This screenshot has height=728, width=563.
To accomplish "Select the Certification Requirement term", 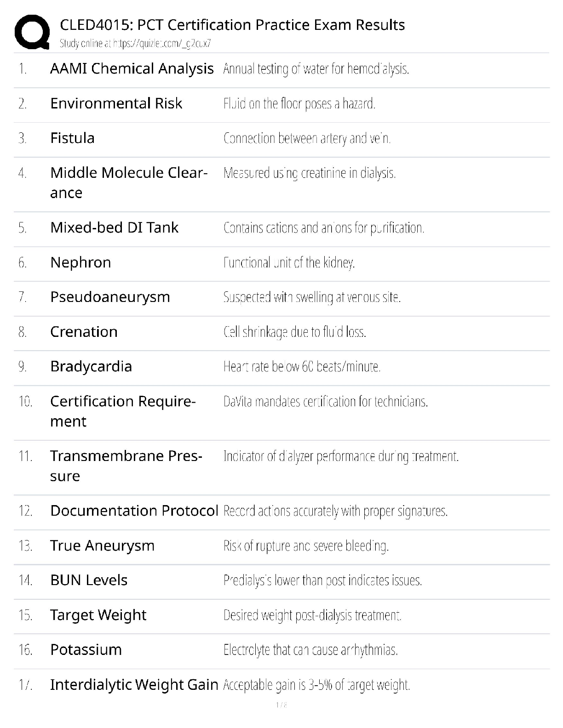I will click(x=123, y=411).
